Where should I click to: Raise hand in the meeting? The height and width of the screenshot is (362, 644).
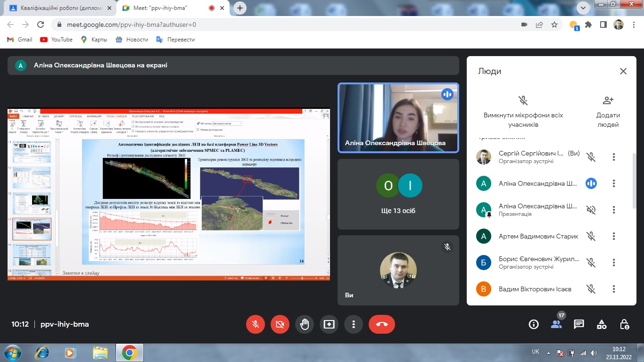click(x=305, y=324)
